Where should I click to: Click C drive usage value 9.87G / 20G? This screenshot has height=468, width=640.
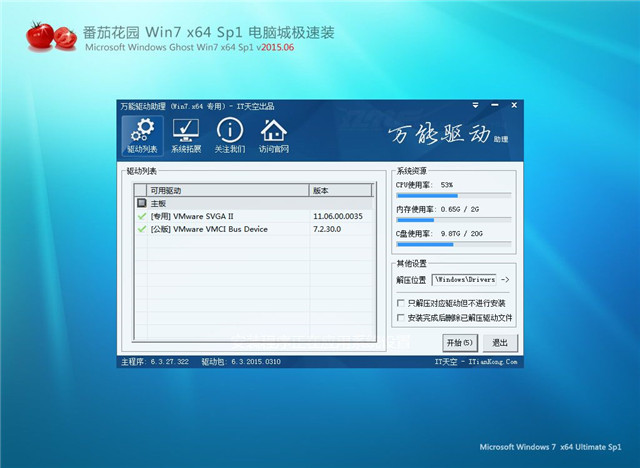tap(461, 234)
